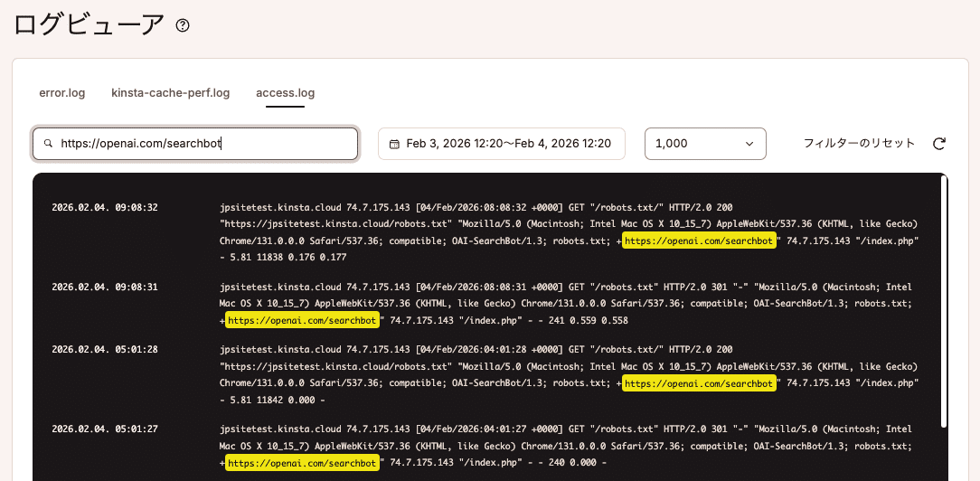This screenshot has height=481, width=980.
Task: Click the 05:01:28 log entry timestamp
Action: (105, 350)
